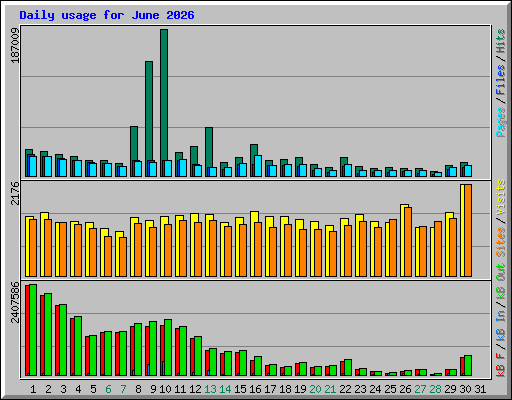Click day label 10 on the x-axis
512x400 pixels.
[x=165, y=389]
